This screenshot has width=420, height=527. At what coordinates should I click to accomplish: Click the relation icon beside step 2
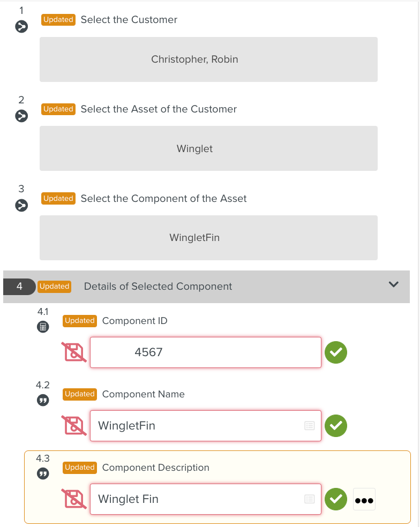(21, 116)
